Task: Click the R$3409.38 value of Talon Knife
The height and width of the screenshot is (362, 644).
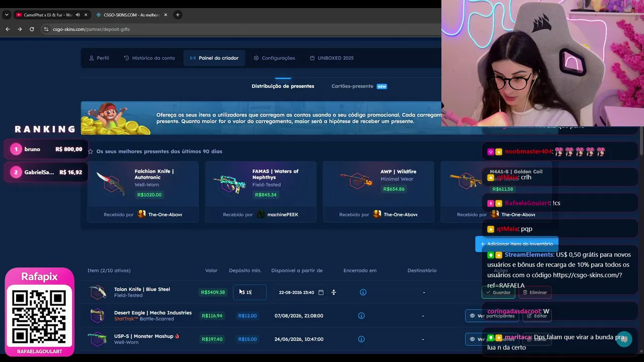Action: coord(213,292)
